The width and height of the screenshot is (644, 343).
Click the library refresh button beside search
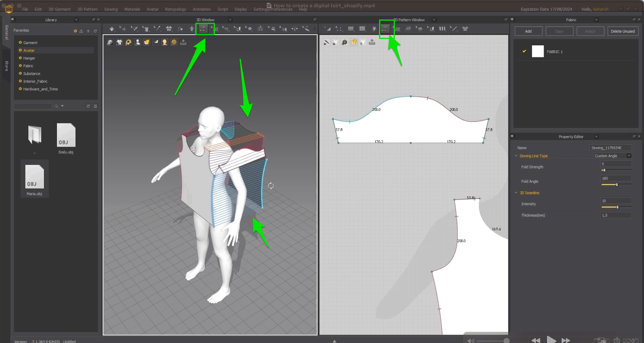[x=88, y=106]
